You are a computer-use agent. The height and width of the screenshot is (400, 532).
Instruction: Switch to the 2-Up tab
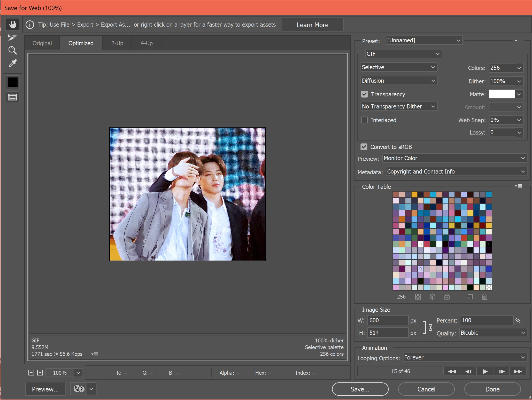[117, 43]
